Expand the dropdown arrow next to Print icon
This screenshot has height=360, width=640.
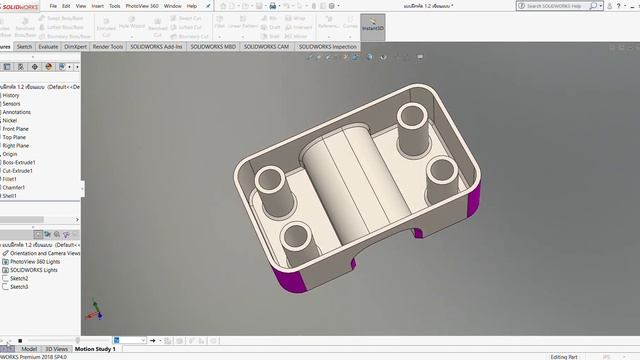point(279,6)
